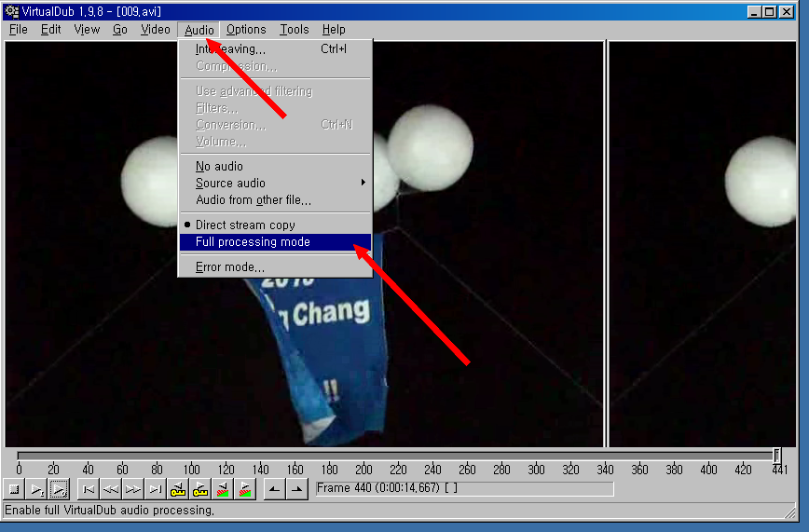Viewport: 809px width, 532px height.
Task: Open the Error mode dialog
Action: click(275, 267)
